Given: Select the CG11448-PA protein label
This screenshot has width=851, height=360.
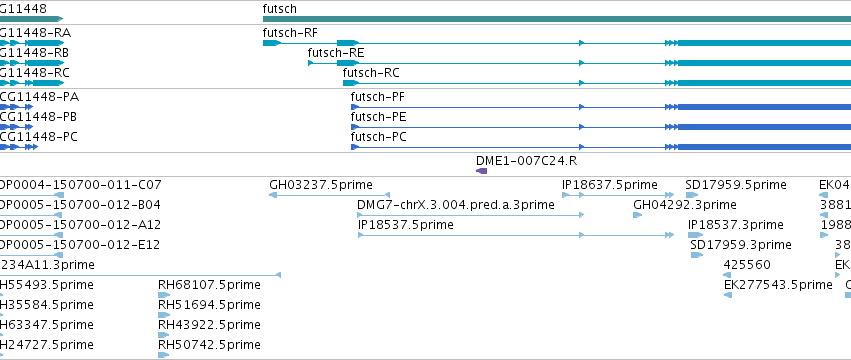Looking at the screenshot, I should [x=40, y=97].
